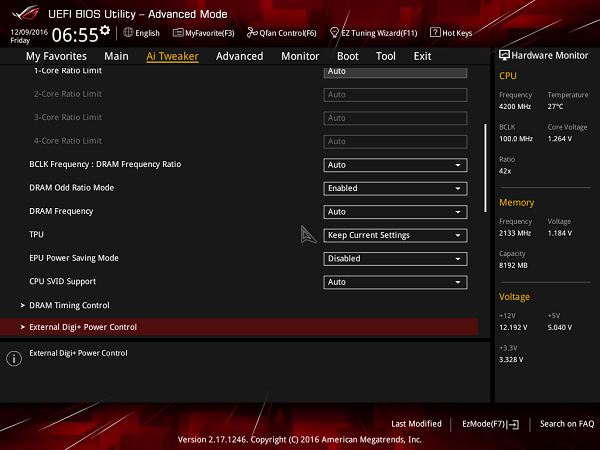Launch EZ Tuning Wizard(F11)
This screenshot has width=600, height=450.
[374, 33]
